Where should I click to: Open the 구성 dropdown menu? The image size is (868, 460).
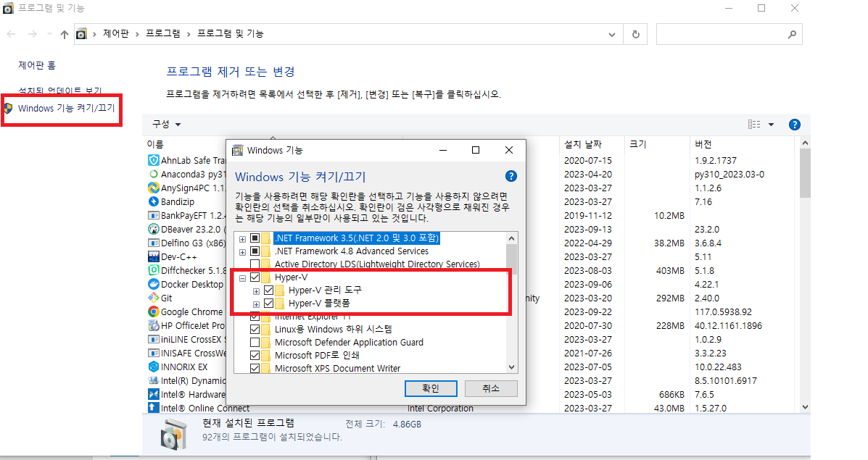pos(167,125)
